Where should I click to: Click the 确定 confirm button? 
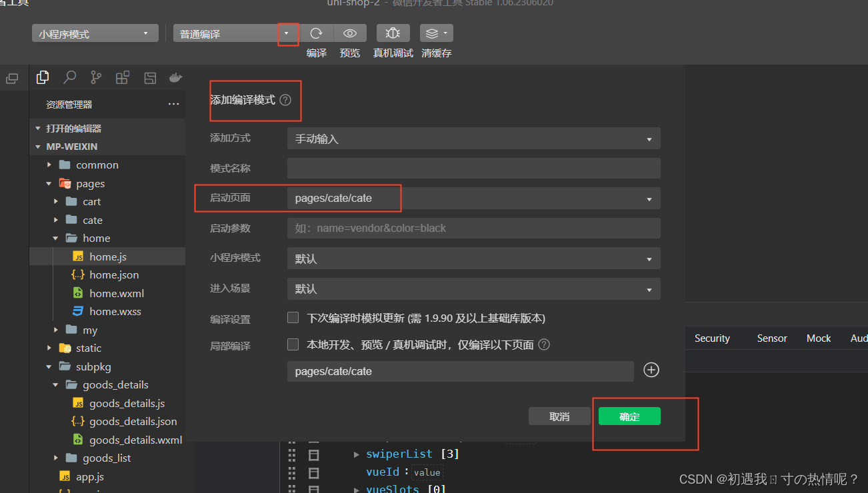pos(629,416)
